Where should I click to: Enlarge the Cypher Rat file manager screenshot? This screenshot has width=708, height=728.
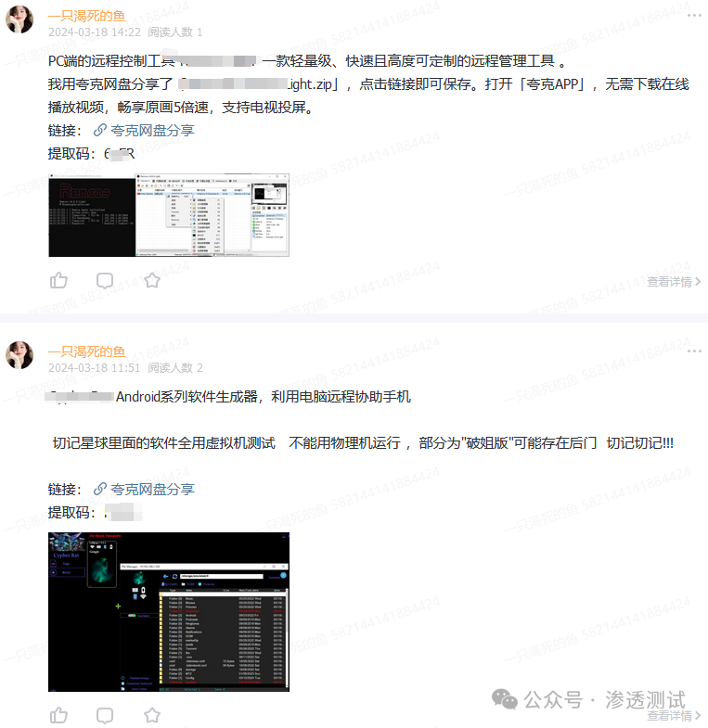169,612
